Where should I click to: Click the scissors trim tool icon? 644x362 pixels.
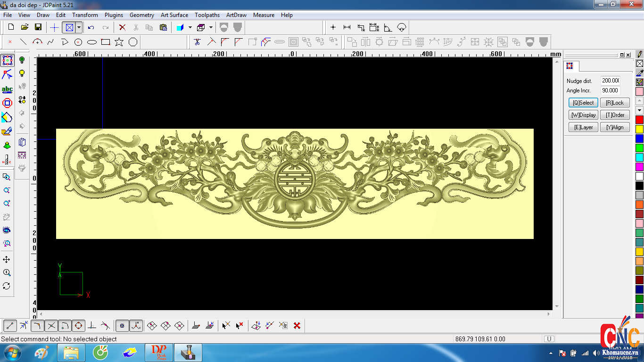[x=197, y=42]
